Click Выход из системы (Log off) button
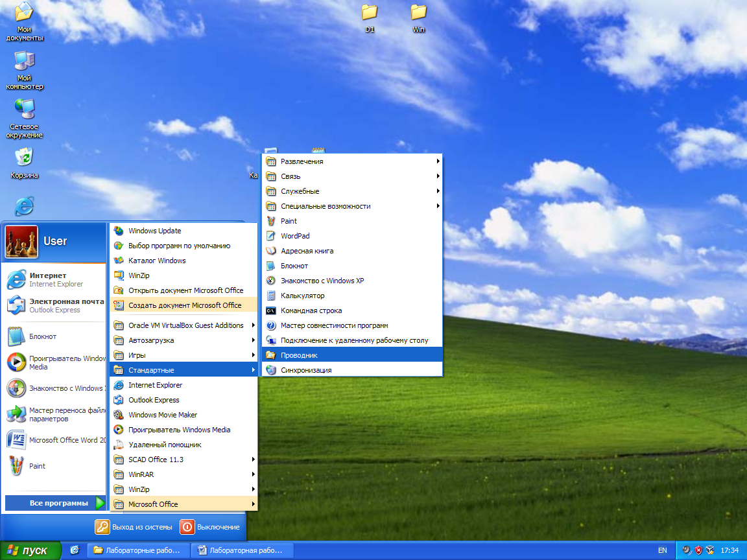This screenshot has width=747, height=560. click(134, 527)
